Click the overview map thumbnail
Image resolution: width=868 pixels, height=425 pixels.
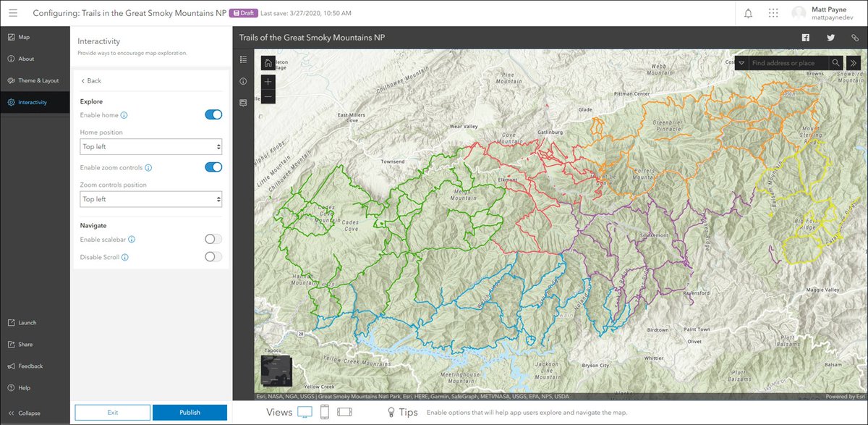click(x=275, y=369)
